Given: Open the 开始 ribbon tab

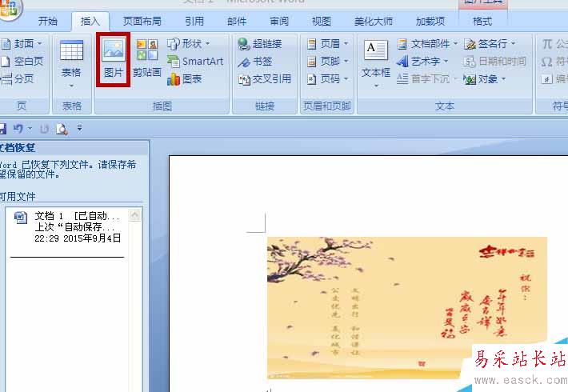Looking at the screenshot, I should [x=48, y=22].
